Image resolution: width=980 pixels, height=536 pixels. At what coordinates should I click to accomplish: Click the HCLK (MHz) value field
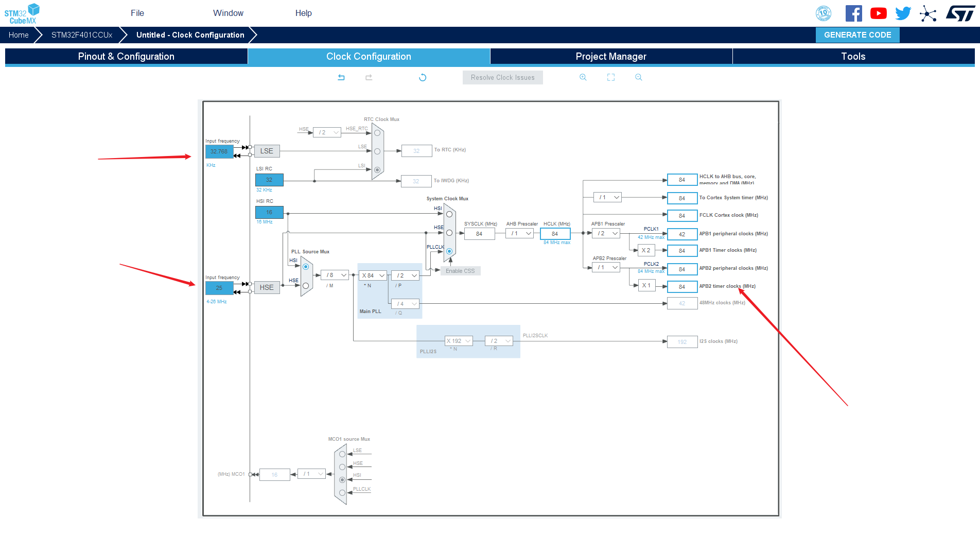pyautogui.click(x=555, y=234)
